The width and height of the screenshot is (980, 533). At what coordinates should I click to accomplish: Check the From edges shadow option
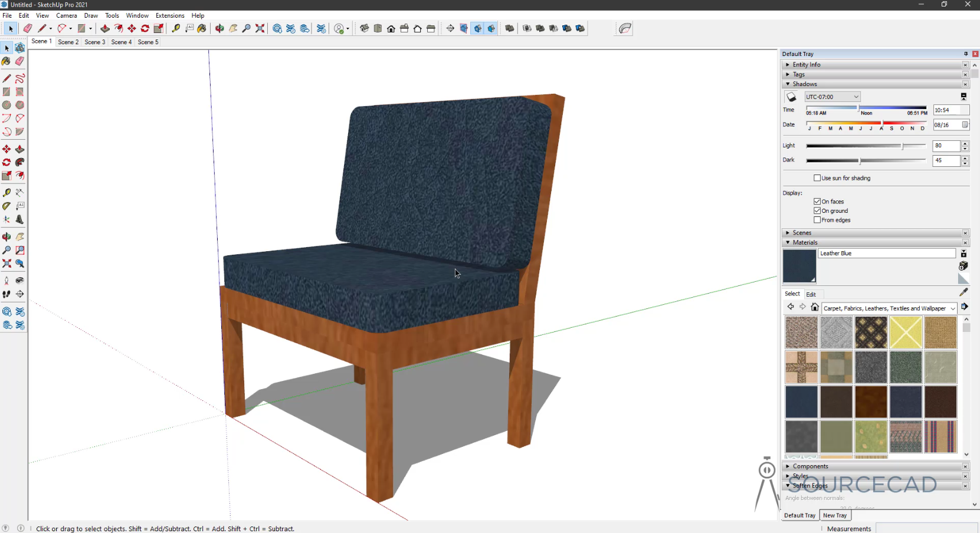(x=817, y=220)
